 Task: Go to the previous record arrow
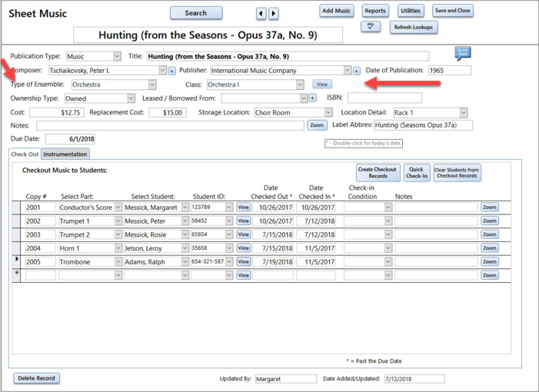(261, 14)
